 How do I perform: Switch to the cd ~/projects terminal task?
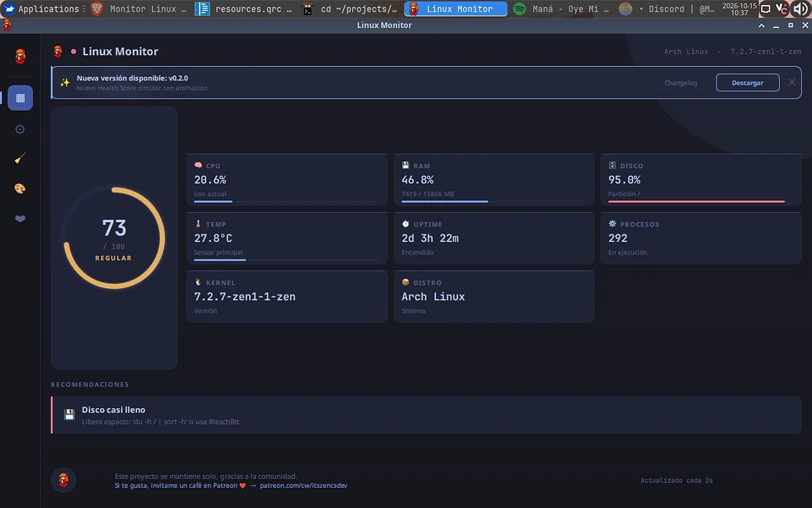tap(350, 9)
